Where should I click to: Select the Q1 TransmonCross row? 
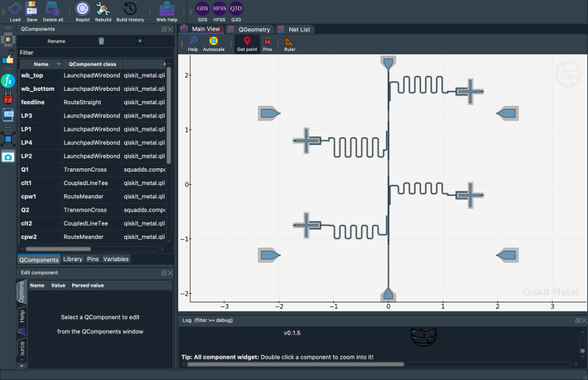point(93,170)
